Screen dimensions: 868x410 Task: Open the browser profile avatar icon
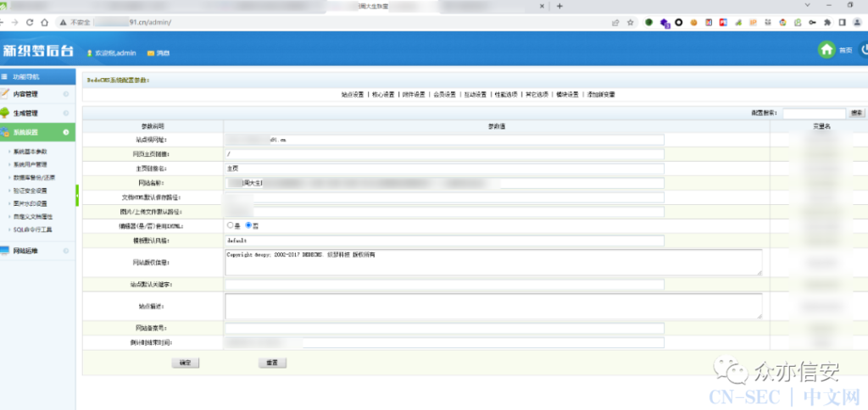[857, 23]
